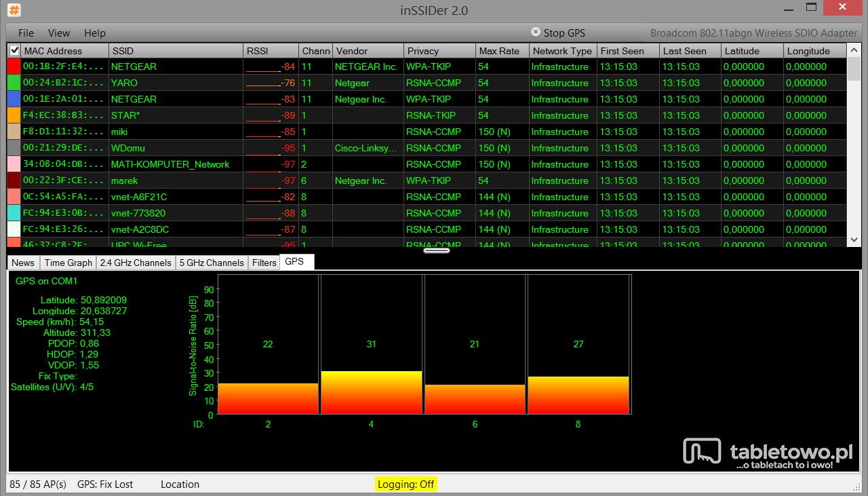
Task: Click the Location status bar entry
Action: click(x=180, y=484)
